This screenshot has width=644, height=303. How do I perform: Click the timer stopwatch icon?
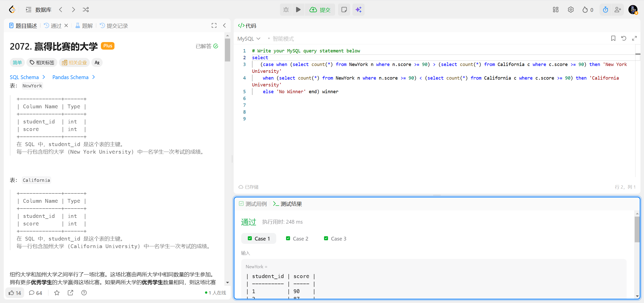click(605, 10)
